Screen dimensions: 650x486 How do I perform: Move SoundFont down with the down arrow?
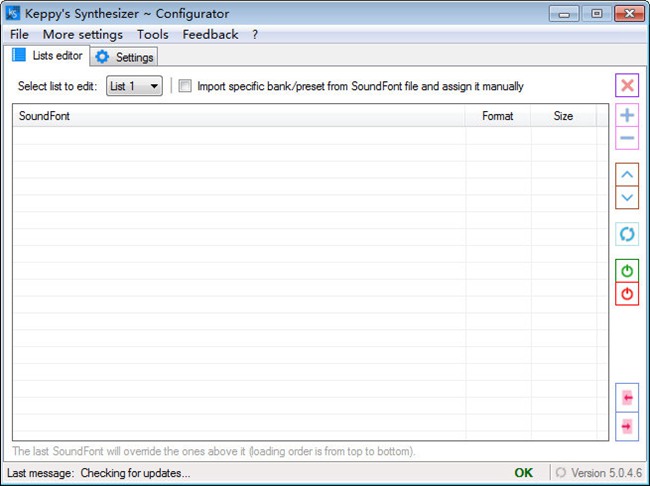627,197
